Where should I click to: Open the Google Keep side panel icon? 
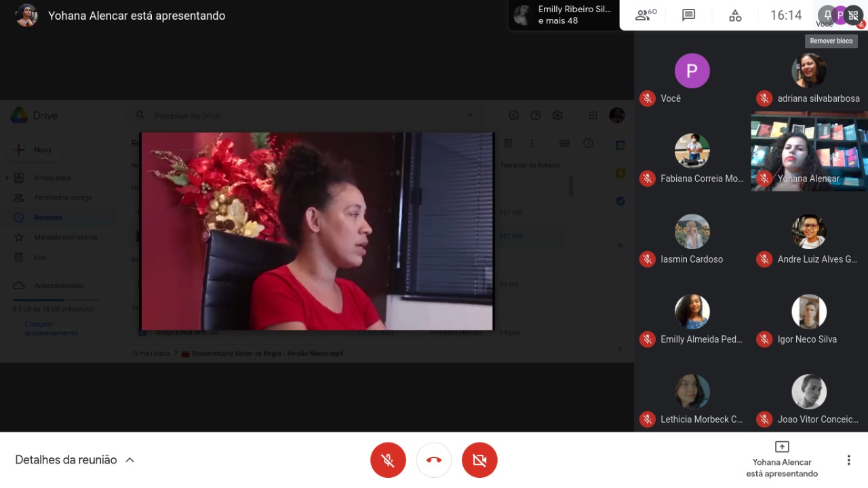[620, 173]
